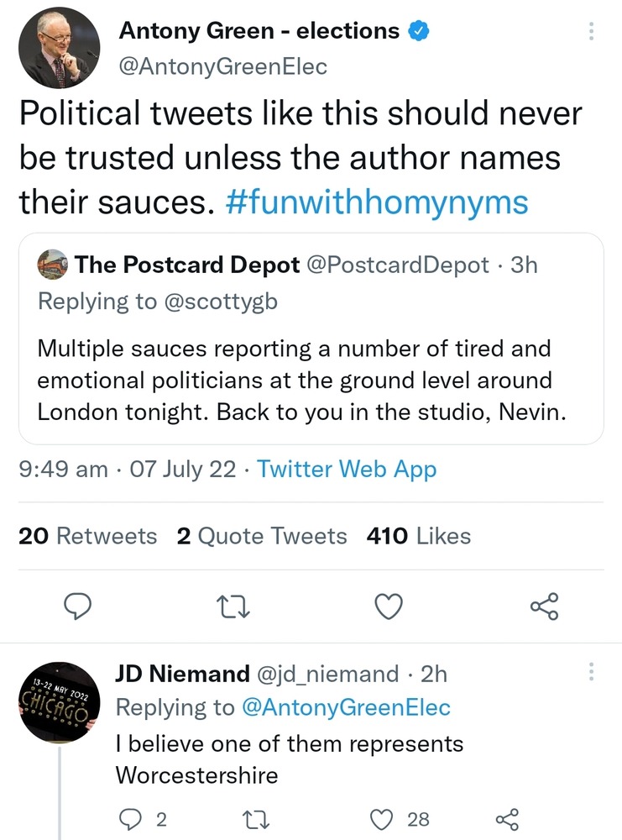Open the #funwithhomynyms hashtag
The image size is (622, 840).
point(378,202)
